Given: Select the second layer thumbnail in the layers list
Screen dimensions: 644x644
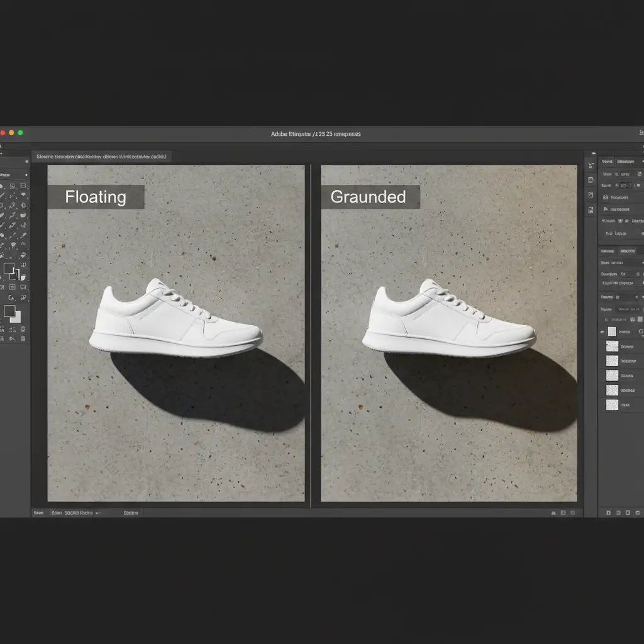Looking at the screenshot, I should coord(612,346).
